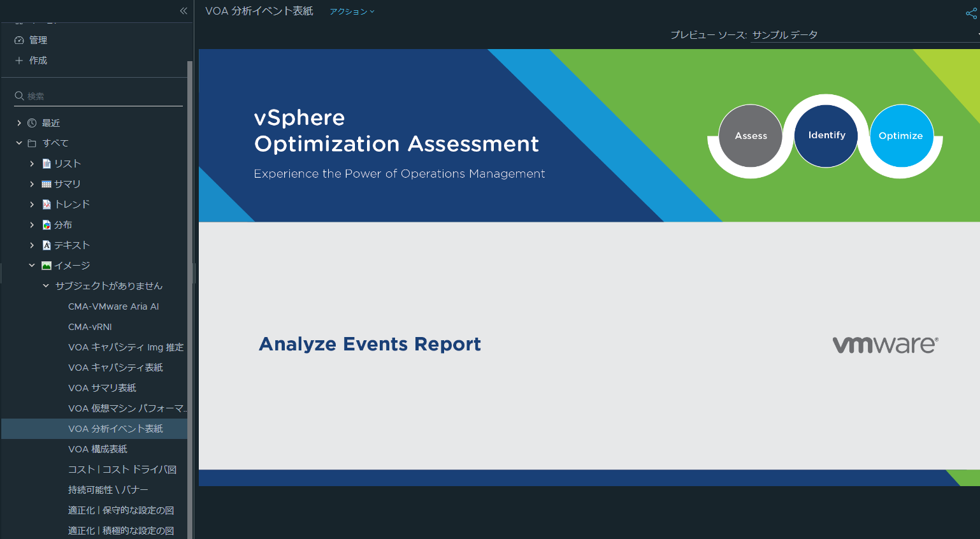Expand the リスト tree node

[x=32, y=164]
